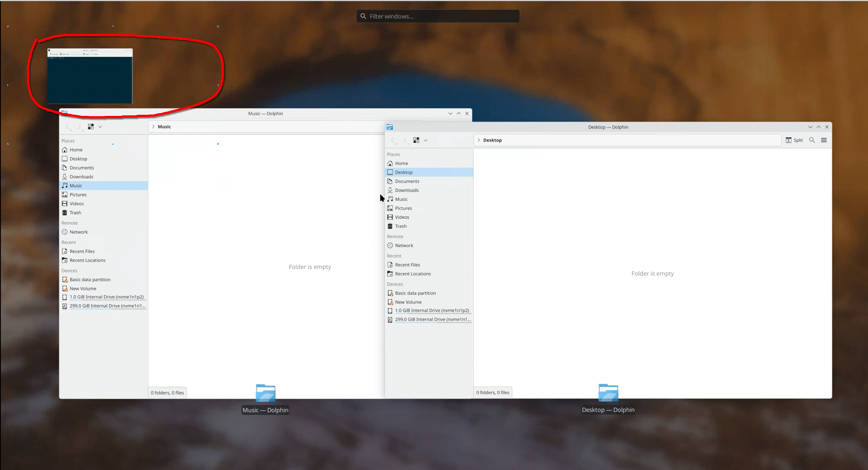The image size is (868, 470).
Task: Click search icon in Desktop Dolphin toolbar
Action: 812,140
